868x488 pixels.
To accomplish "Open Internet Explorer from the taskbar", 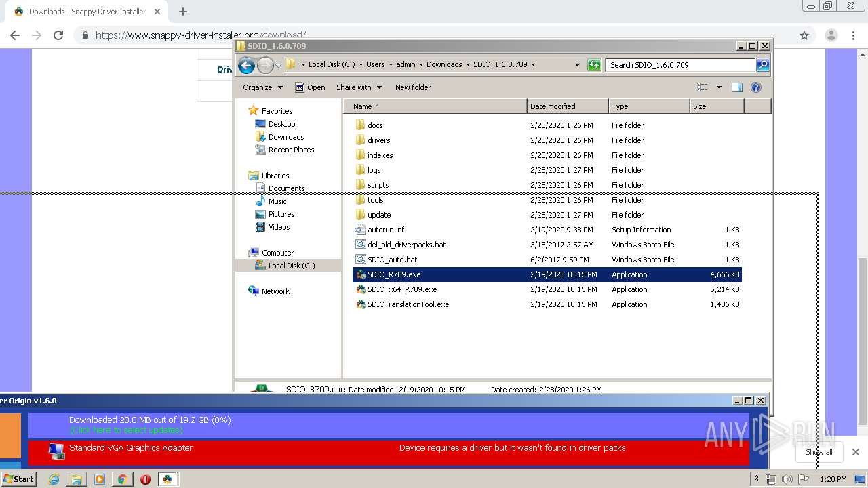I will pyautogui.click(x=54, y=479).
